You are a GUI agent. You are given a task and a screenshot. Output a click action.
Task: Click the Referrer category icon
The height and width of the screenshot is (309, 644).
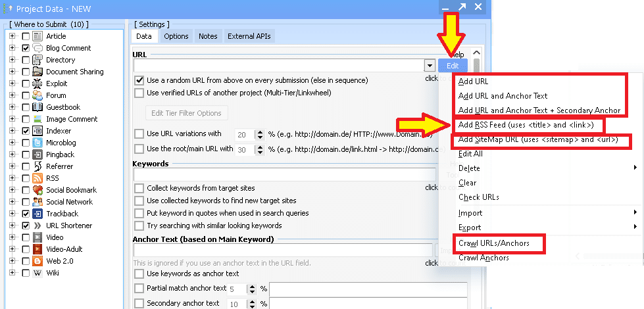(37, 166)
